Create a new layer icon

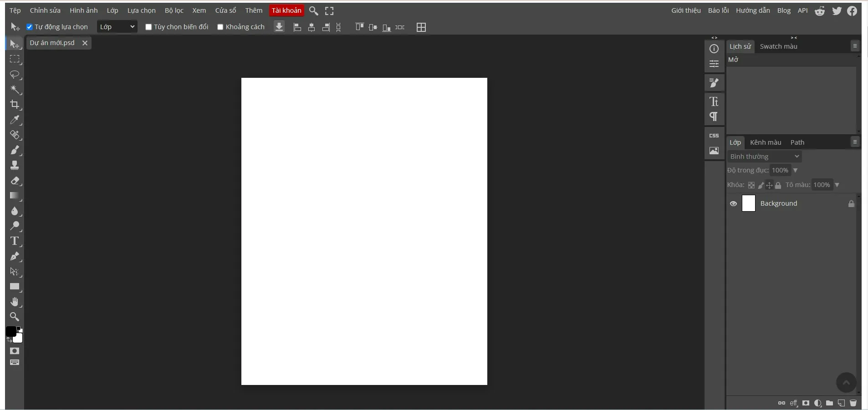pos(841,403)
